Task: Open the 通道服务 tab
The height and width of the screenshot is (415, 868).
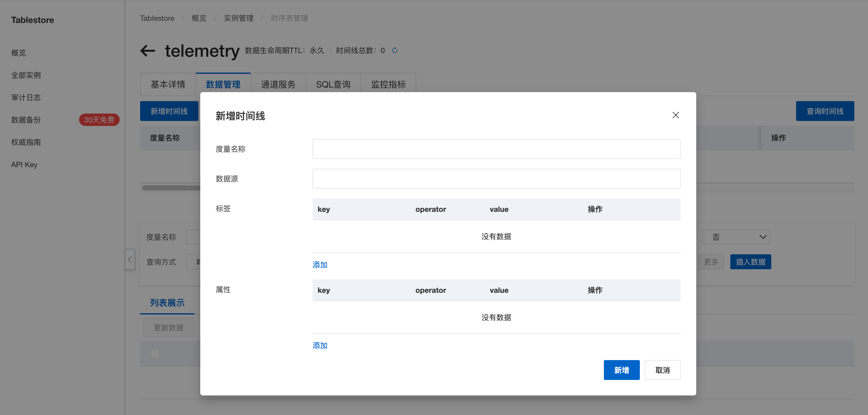Action: click(278, 84)
